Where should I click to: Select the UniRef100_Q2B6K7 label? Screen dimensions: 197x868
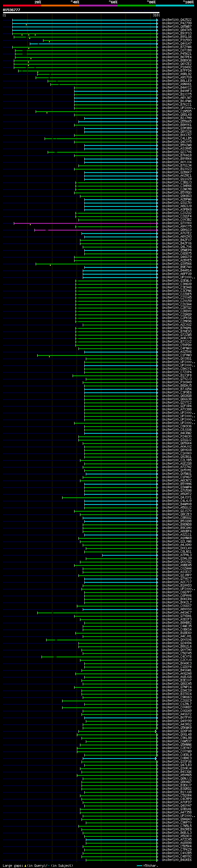[176, 172]
